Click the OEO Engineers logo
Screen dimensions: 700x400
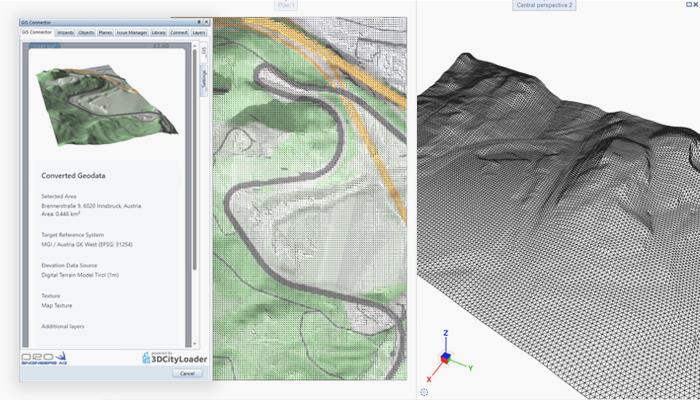click(45, 357)
